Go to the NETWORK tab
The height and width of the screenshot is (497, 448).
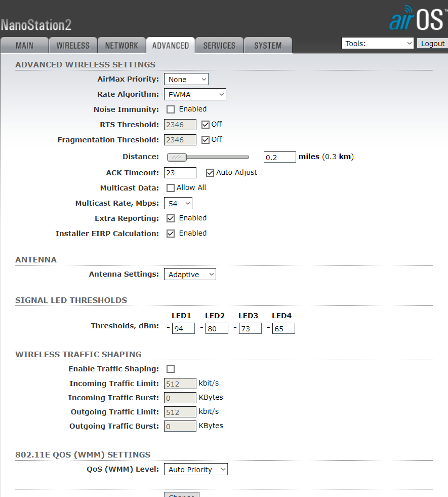point(121,45)
